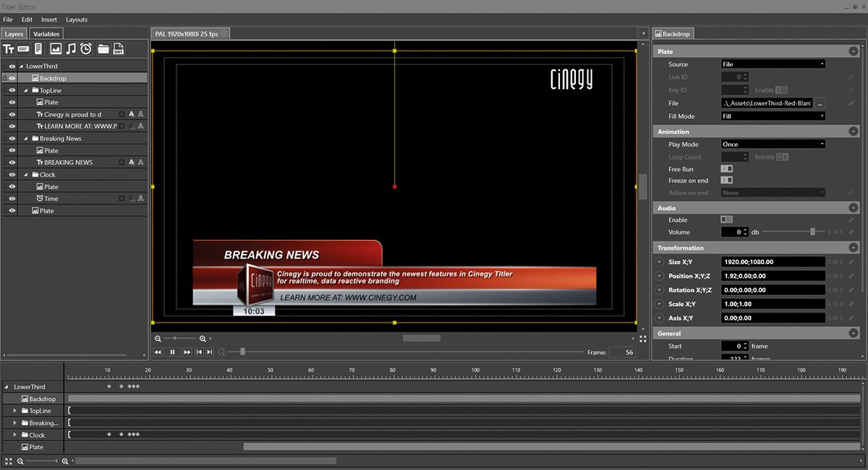Pause the preview playback

173,352
